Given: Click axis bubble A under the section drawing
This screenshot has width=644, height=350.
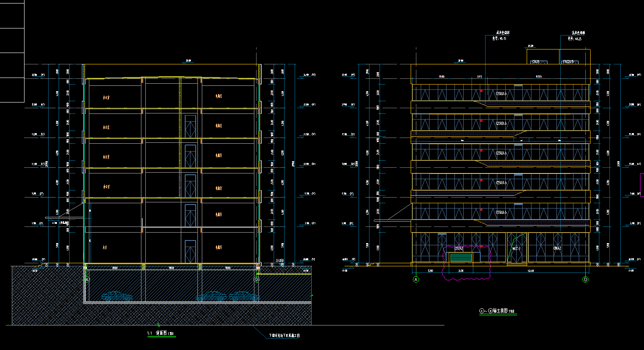Looking at the screenshot, I should (x=87, y=279).
